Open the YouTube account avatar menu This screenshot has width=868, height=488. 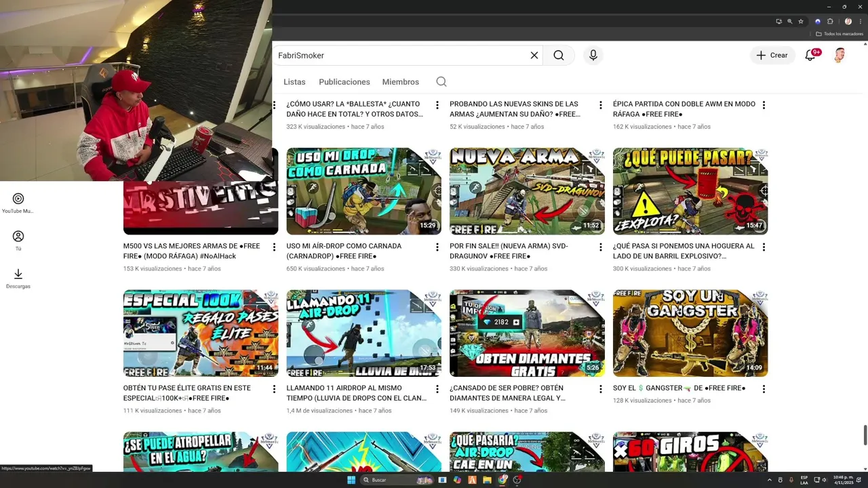coord(840,56)
